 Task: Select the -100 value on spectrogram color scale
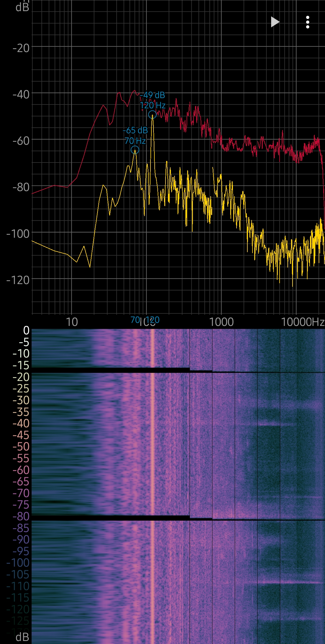tap(18, 563)
